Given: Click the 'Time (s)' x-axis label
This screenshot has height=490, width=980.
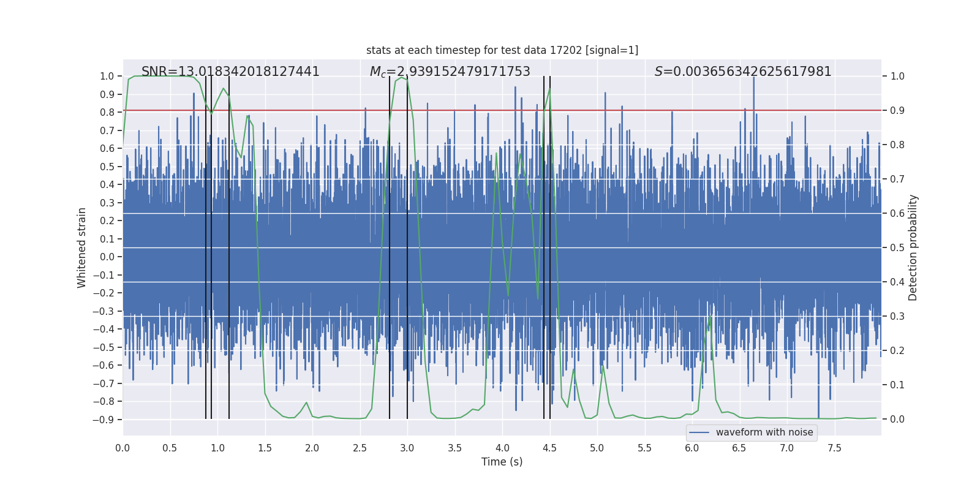Looking at the screenshot, I should point(502,462).
